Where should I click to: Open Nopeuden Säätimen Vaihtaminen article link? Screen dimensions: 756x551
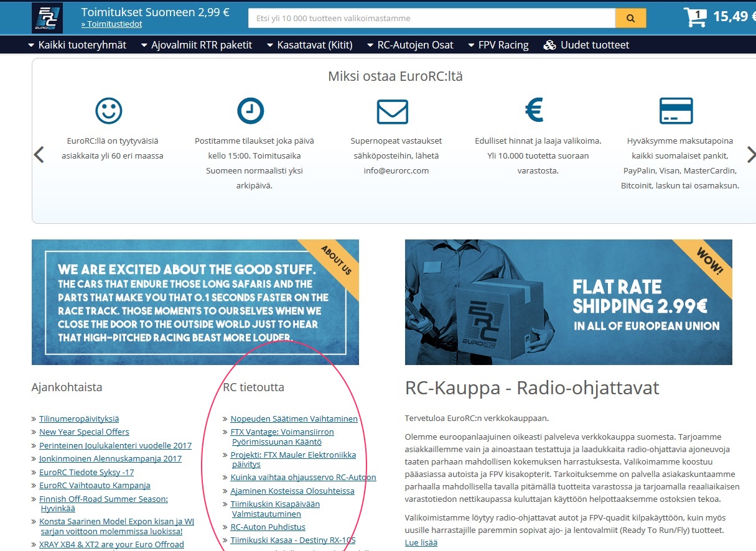[294, 419]
